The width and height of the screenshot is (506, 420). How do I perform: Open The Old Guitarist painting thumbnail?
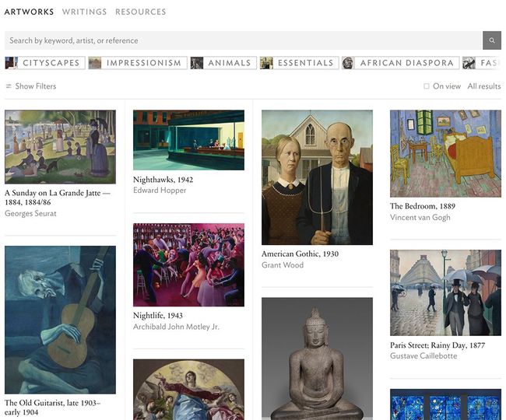coord(61,320)
